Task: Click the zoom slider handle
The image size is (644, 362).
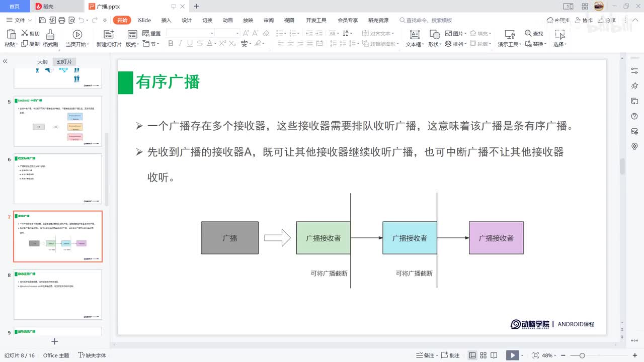Action: [x=582, y=355]
